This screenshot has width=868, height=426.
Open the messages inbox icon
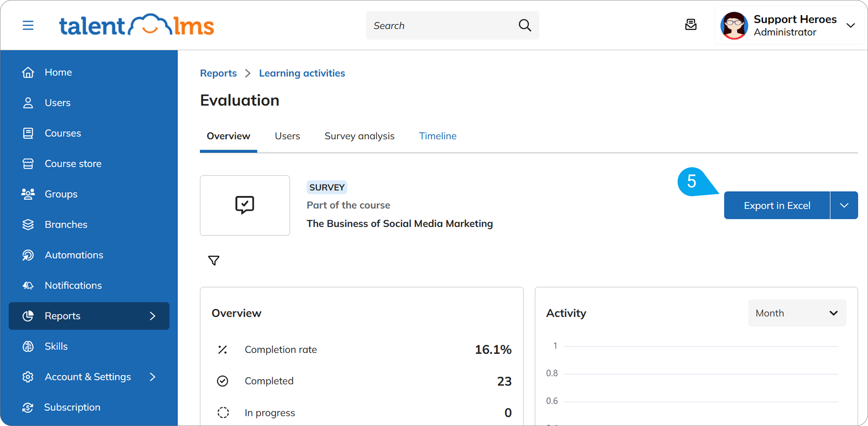[x=691, y=25]
